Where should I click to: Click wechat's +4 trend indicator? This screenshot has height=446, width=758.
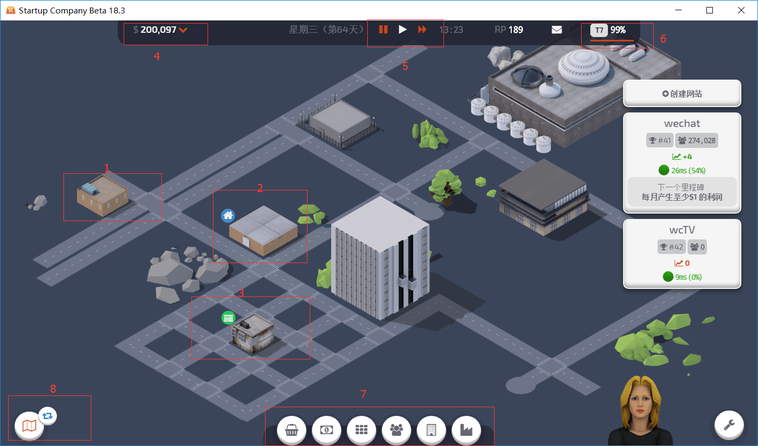pyautogui.click(x=682, y=157)
